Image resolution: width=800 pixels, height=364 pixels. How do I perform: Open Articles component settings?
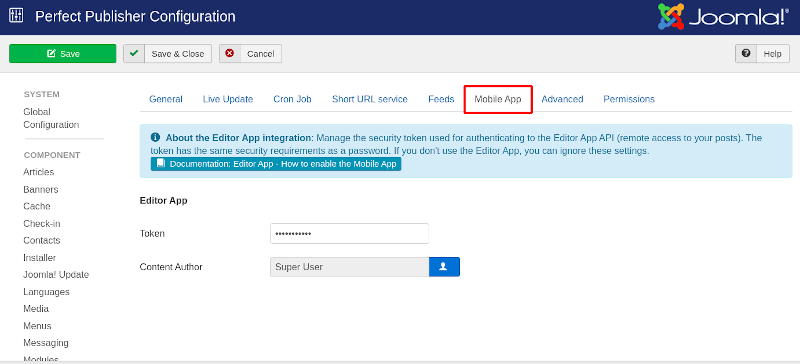coord(39,172)
